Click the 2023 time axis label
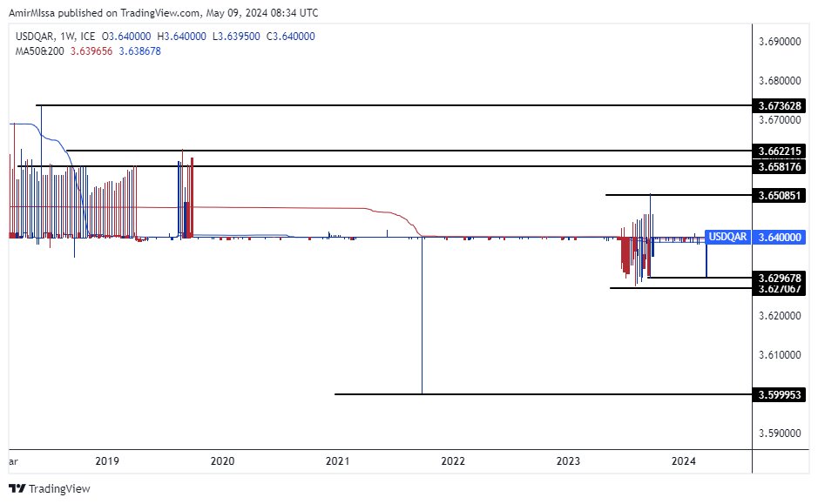Screen dimensions: 818x504 pos(568,461)
